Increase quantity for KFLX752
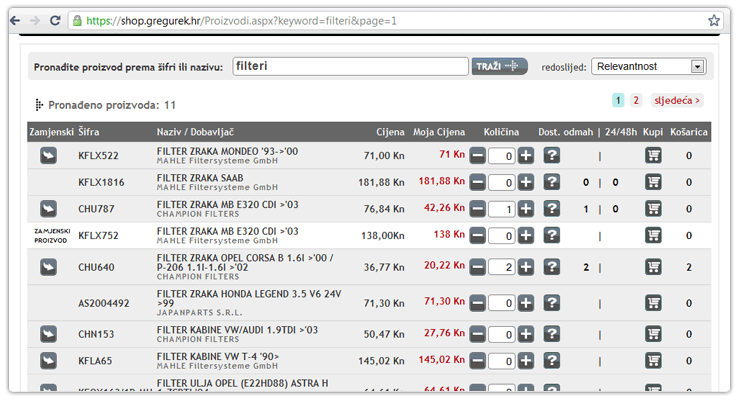The width and height of the screenshot is (740, 400). tap(526, 236)
